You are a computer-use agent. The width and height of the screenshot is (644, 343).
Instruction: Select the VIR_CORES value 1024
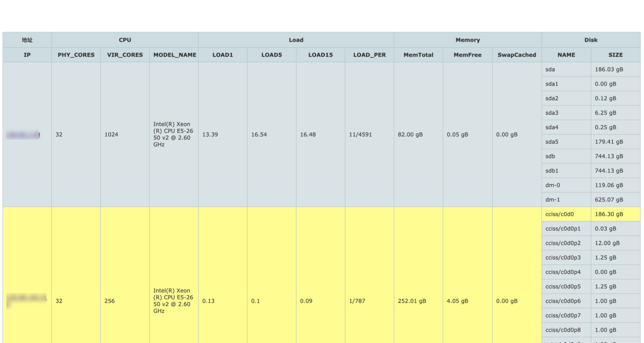point(111,135)
